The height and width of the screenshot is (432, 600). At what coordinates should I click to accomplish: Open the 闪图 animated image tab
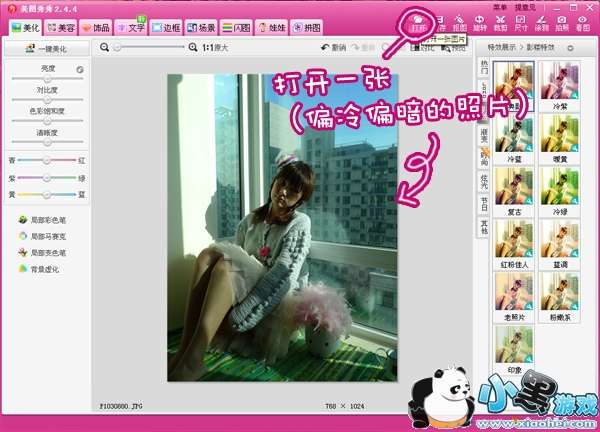click(x=236, y=28)
